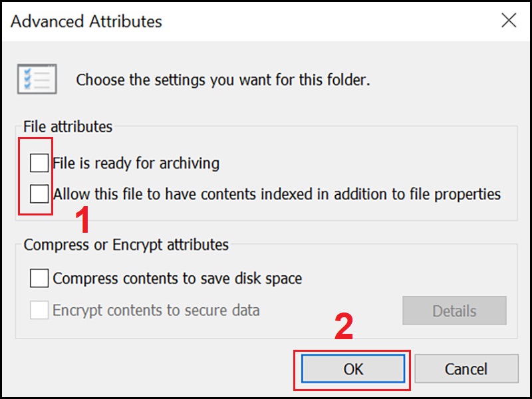Dismiss the dialog with the Cancel button
The height and width of the screenshot is (399, 532).
pos(466,369)
